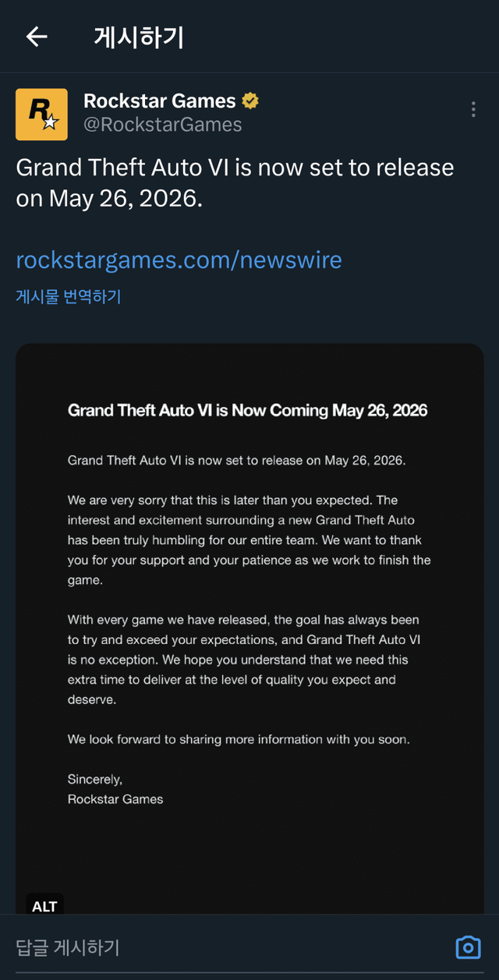This screenshot has width=499, height=980.
Task: Tap the "We are very sorry" paragraph
Action: click(x=249, y=540)
